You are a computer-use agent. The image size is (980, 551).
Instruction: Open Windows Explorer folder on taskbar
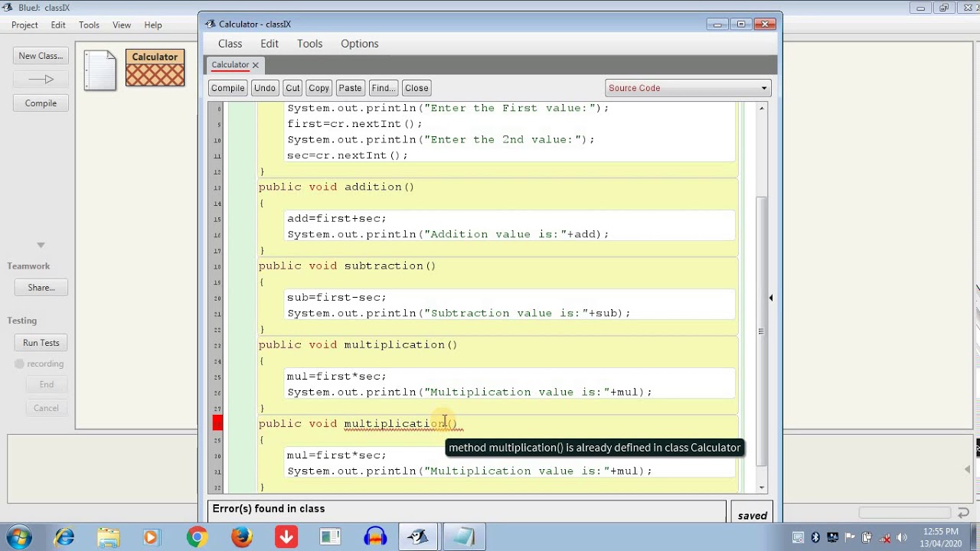tap(109, 537)
